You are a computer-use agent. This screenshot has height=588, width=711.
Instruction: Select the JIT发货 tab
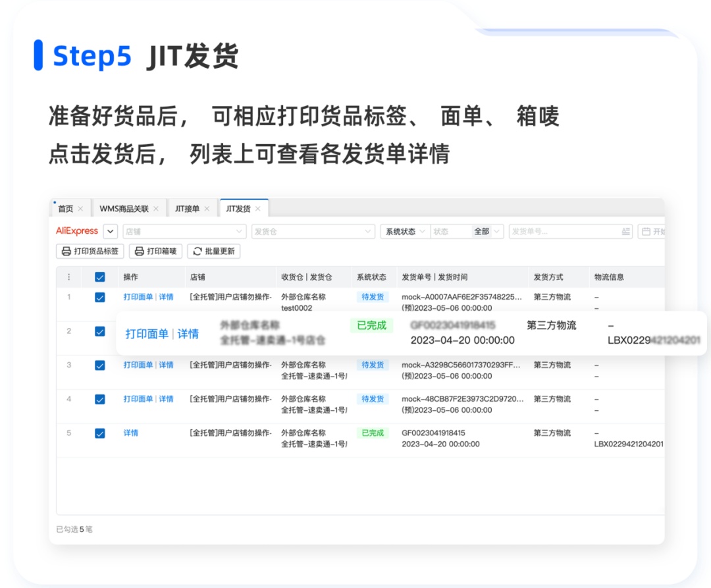pos(238,209)
